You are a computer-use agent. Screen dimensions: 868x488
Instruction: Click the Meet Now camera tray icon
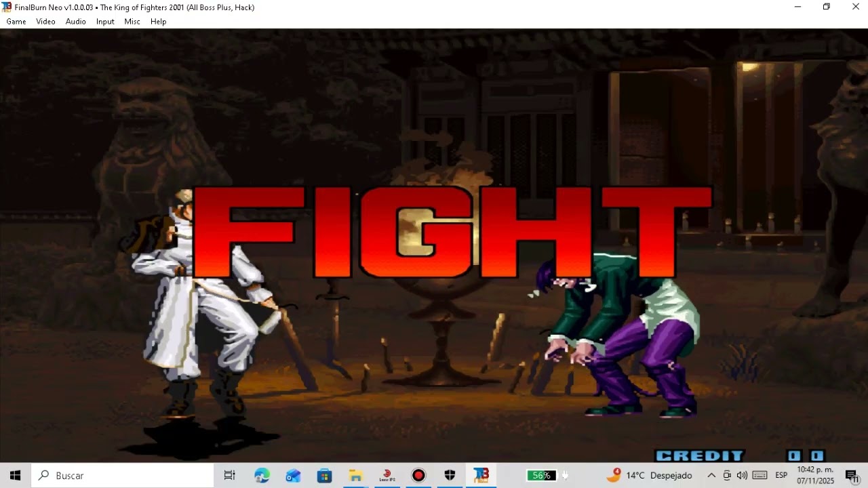[727, 476]
